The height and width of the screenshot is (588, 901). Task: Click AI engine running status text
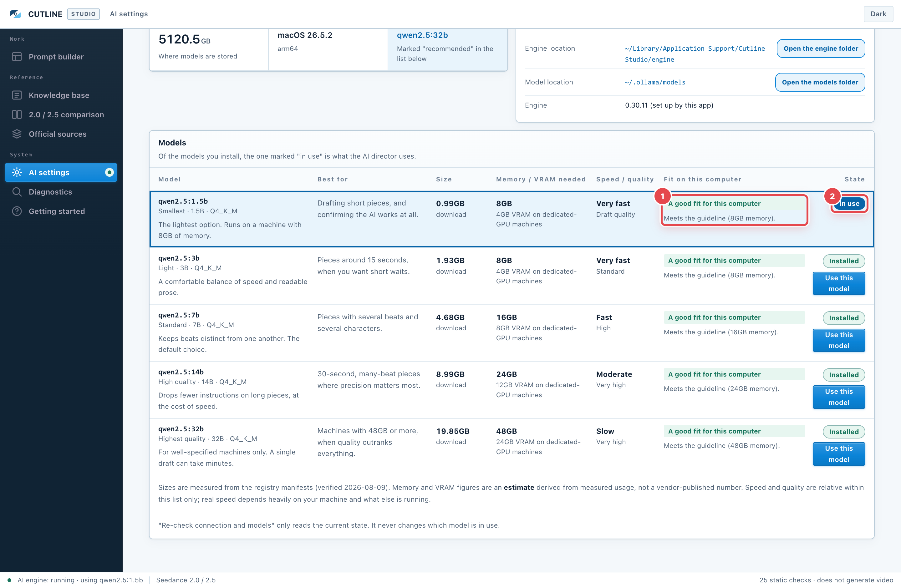point(80,580)
